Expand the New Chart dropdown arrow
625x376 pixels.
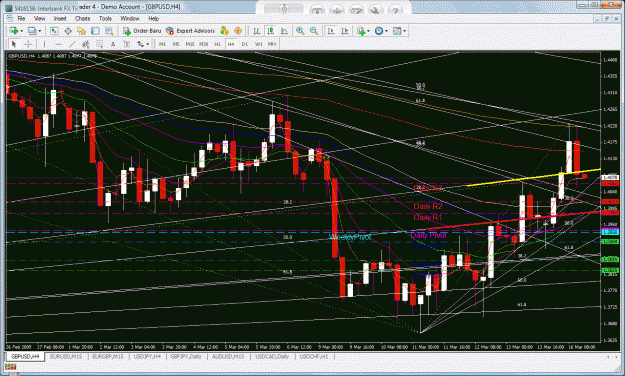coord(21,31)
